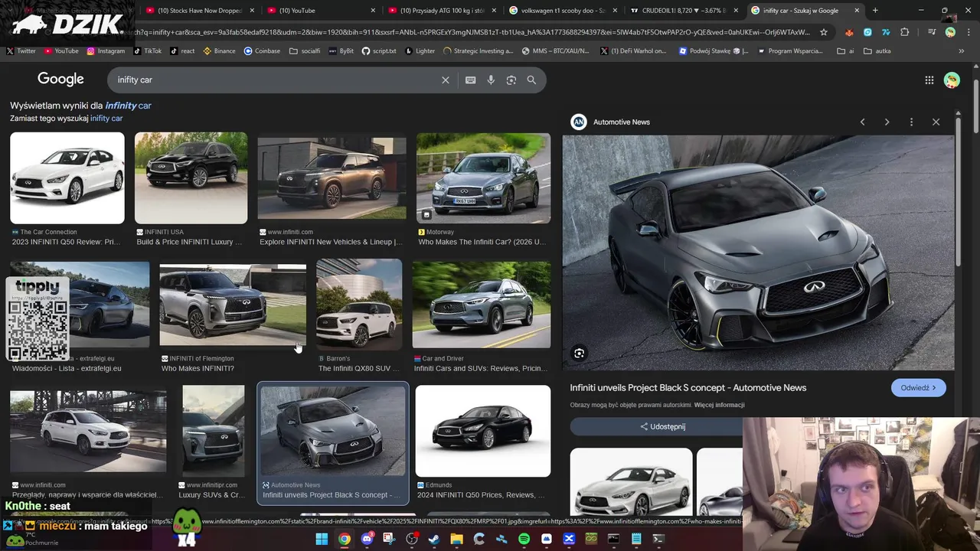Open 'Infiniti unveils Project Black S concept' title
Screen dimensions: 980x551
click(688, 388)
